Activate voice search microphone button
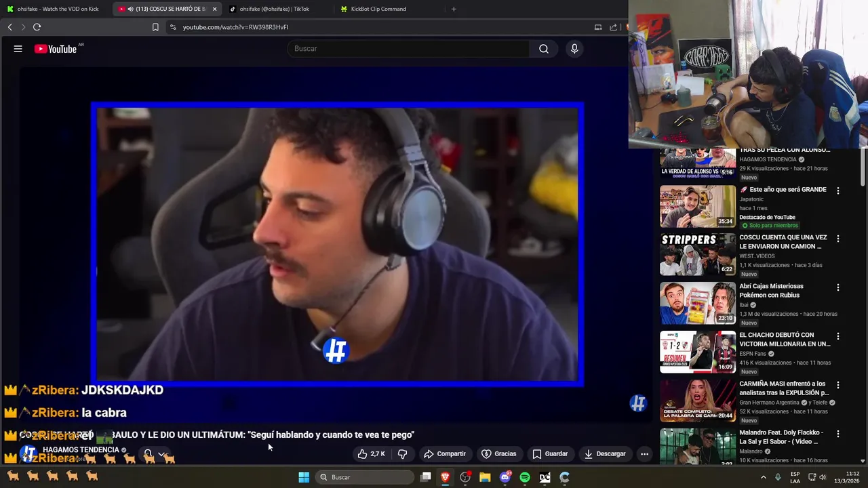 [x=574, y=49]
